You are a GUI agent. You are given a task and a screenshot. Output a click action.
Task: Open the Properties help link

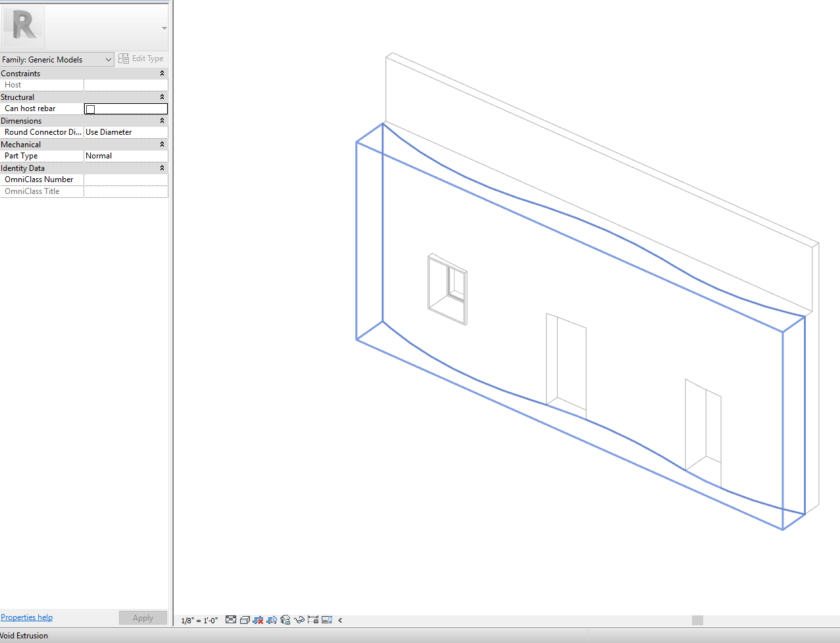click(x=26, y=617)
